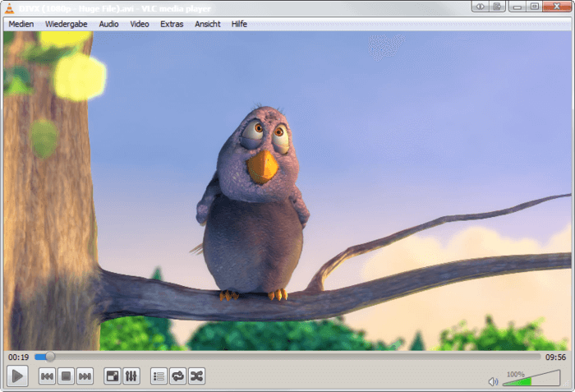Click the video display area with bird

click(287, 191)
